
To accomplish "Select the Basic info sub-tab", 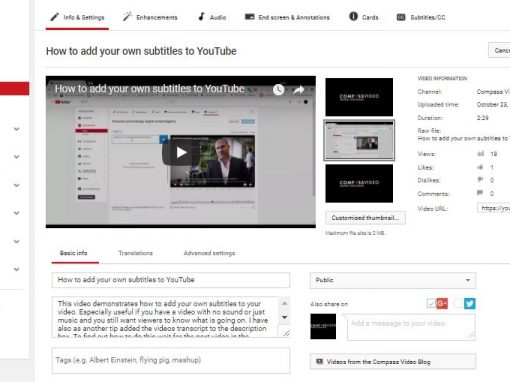I will coord(74,253).
